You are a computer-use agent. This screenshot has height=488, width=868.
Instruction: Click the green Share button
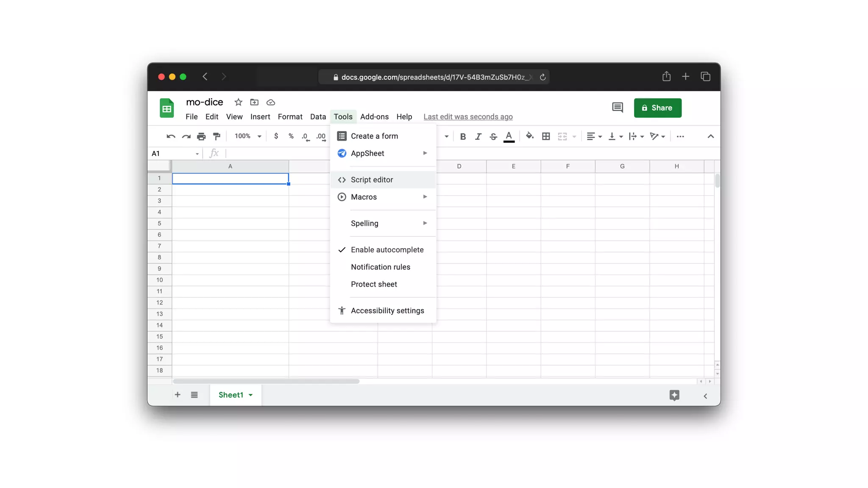(x=657, y=108)
